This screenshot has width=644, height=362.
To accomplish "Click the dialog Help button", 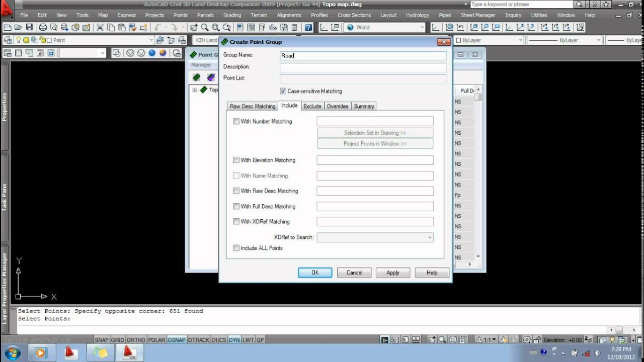I will (432, 273).
